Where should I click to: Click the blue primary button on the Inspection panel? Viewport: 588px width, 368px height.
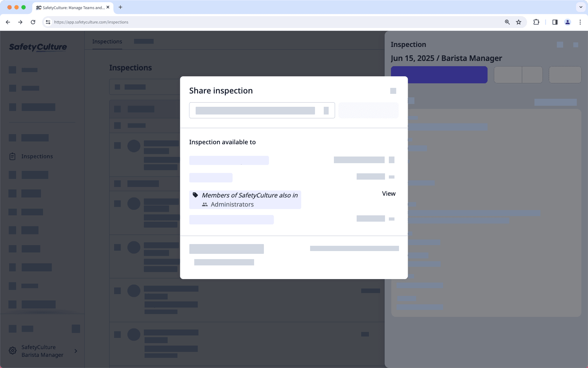(x=439, y=75)
